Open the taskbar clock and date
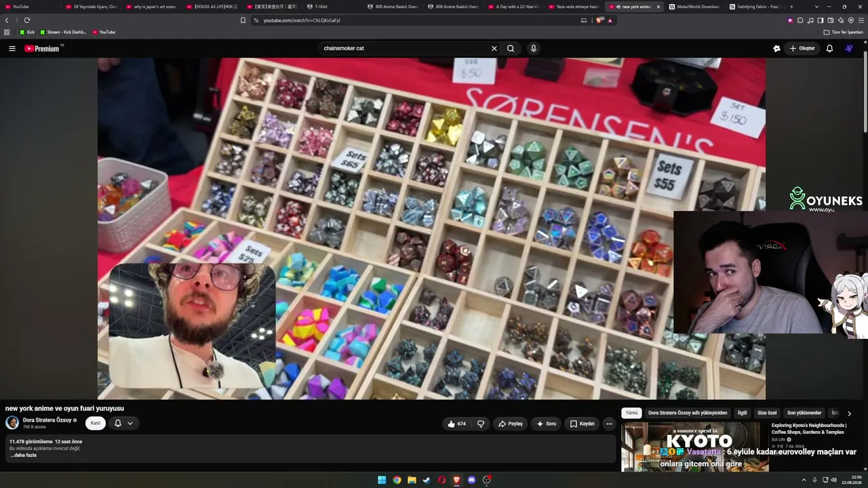The width and height of the screenshot is (868, 488). (851, 480)
